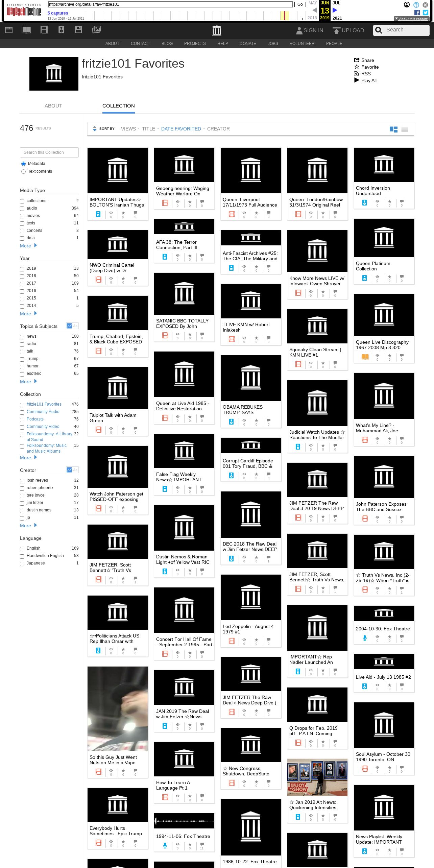Open Jan 2019 Alt News thumbnail
This screenshot has width=434, height=868.
(x=317, y=777)
